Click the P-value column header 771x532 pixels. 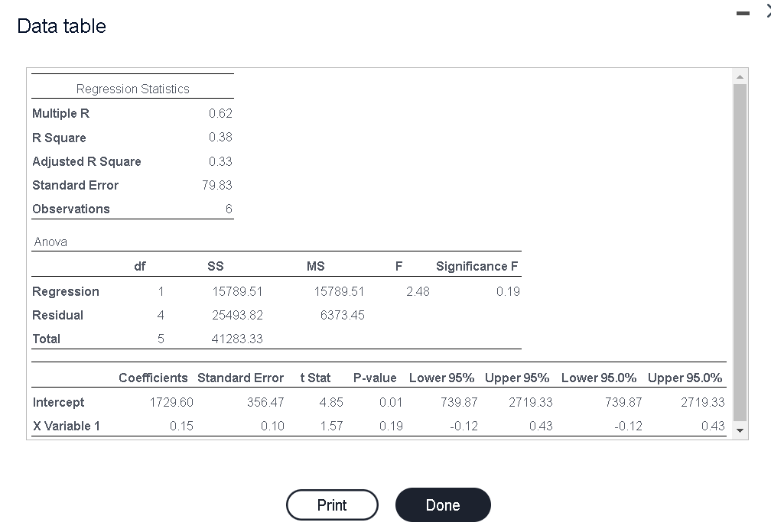(376, 378)
